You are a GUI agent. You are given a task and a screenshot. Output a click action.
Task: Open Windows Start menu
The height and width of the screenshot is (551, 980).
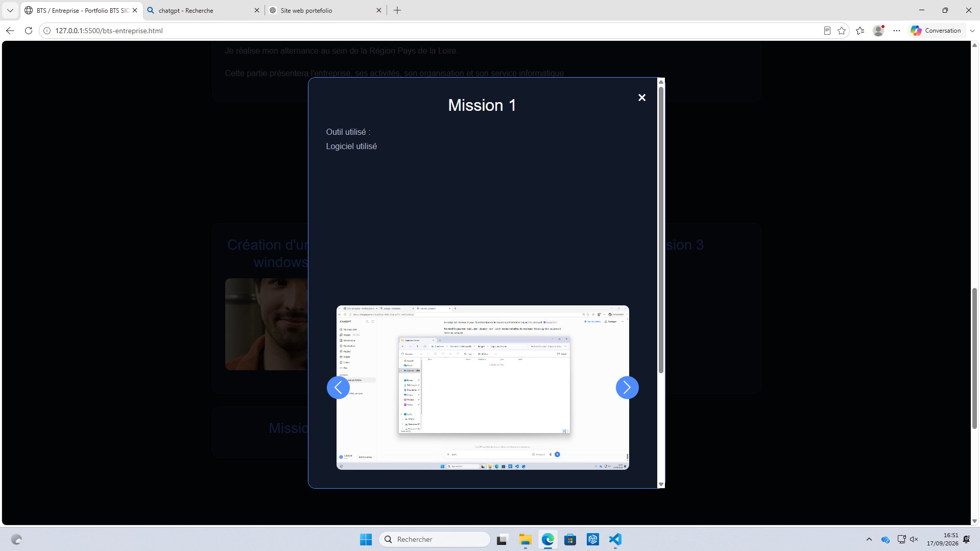pyautogui.click(x=366, y=539)
